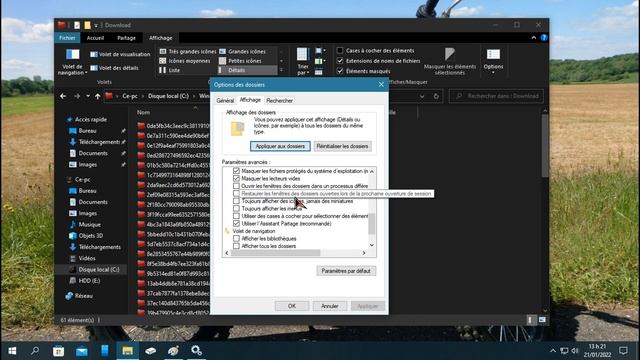The height and width of the screenshot is (360, 640).
Task: Enable Volet de visualisation pane
Action: 120,54
